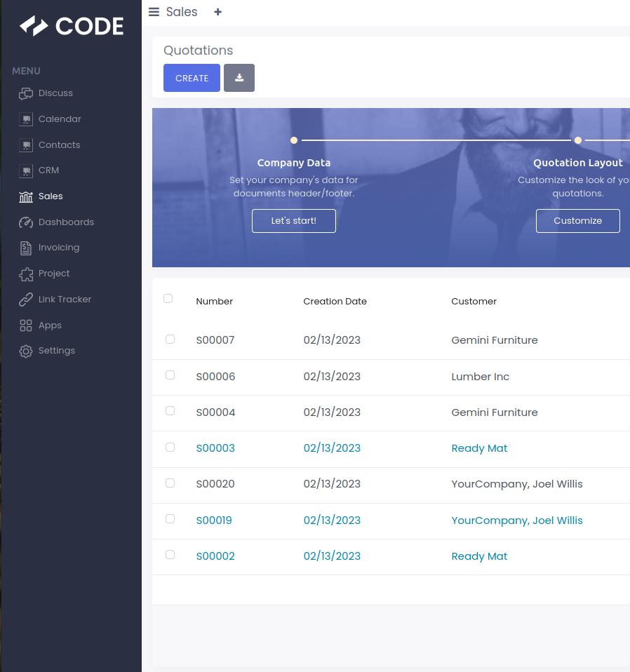The image size is (630, 672).
Task: Open the Apps grid icon
Action: coord(26,325)
